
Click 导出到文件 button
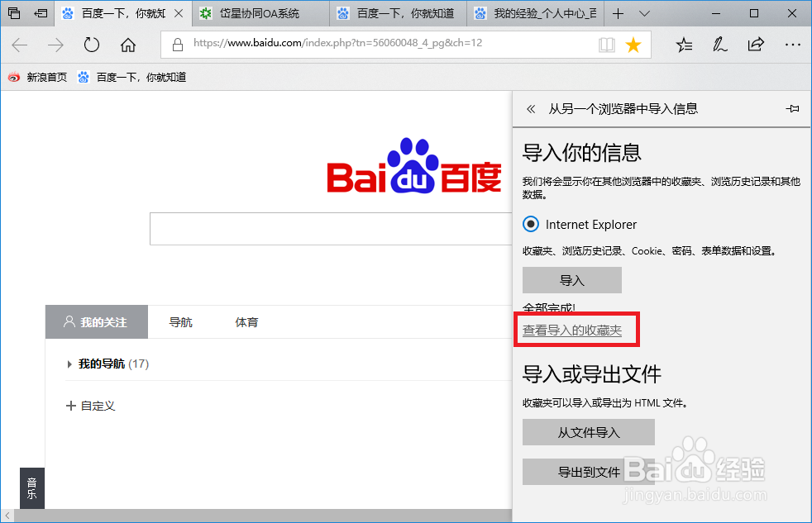pos(588,472)
